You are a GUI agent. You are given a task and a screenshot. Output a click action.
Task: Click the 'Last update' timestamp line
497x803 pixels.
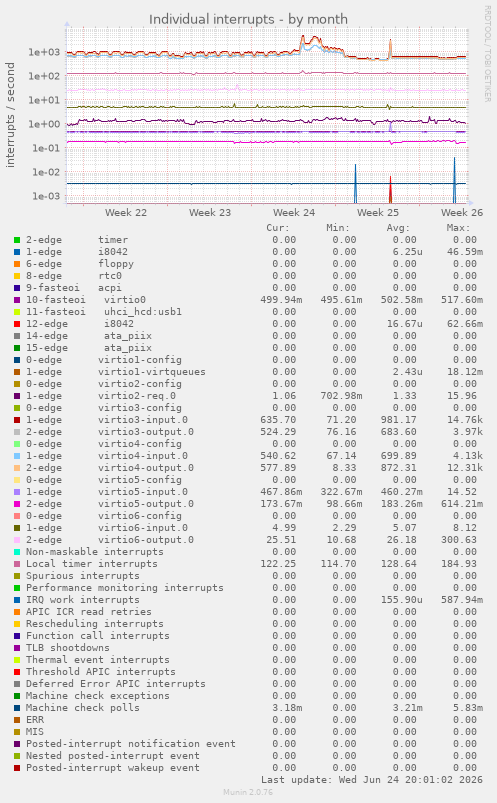371,780
